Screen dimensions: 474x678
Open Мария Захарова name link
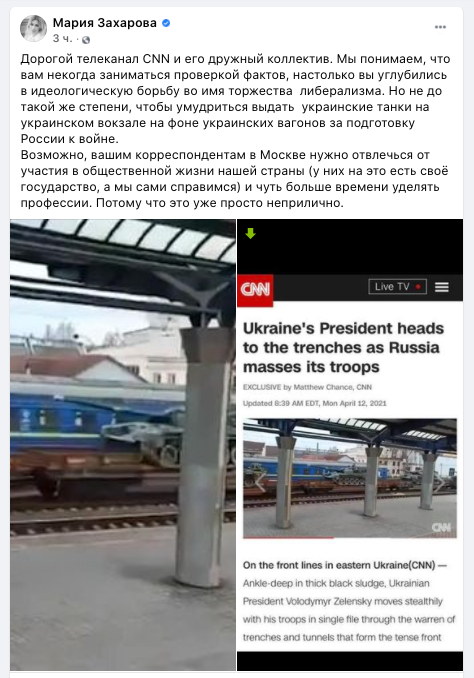click(105, 22)
